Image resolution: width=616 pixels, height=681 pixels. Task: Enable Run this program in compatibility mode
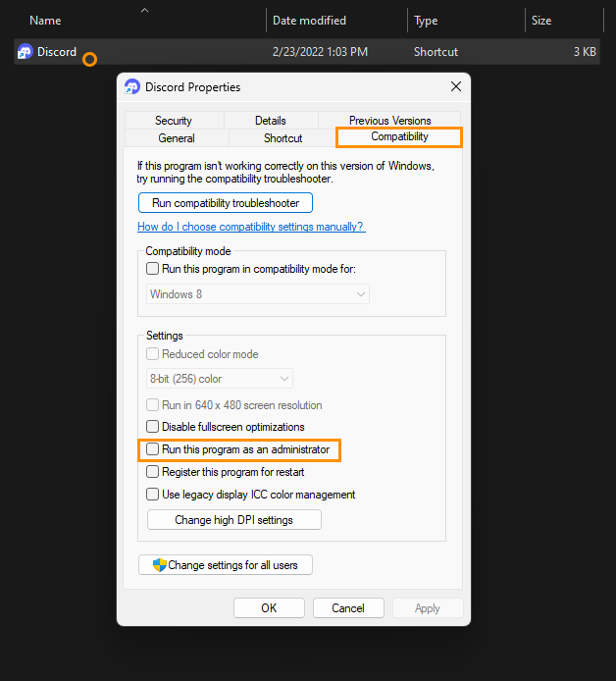[x=152, y=269]
